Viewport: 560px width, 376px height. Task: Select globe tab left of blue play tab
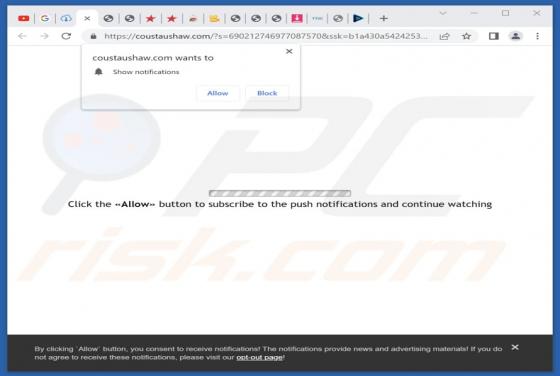pos(338,18)
